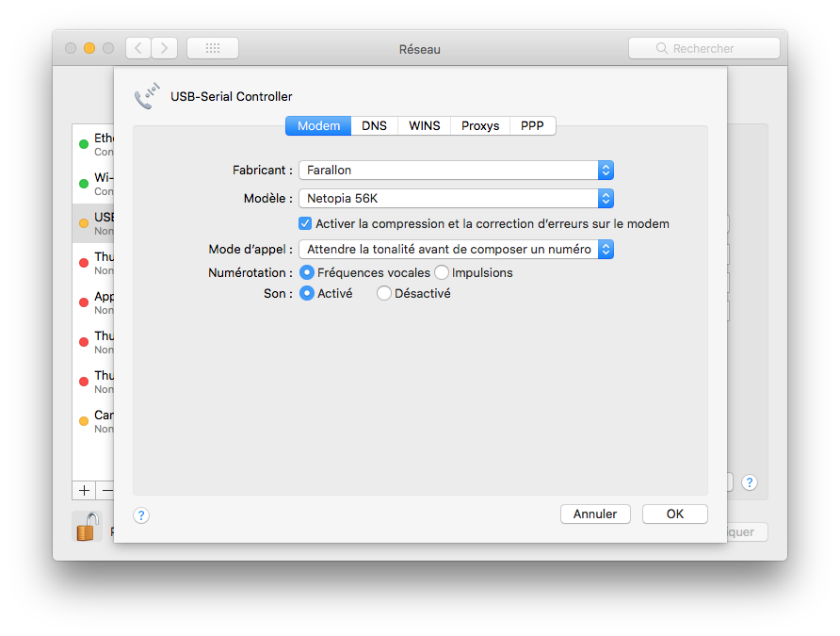Open the Fabricant dropdown showing Farallon

456,171
